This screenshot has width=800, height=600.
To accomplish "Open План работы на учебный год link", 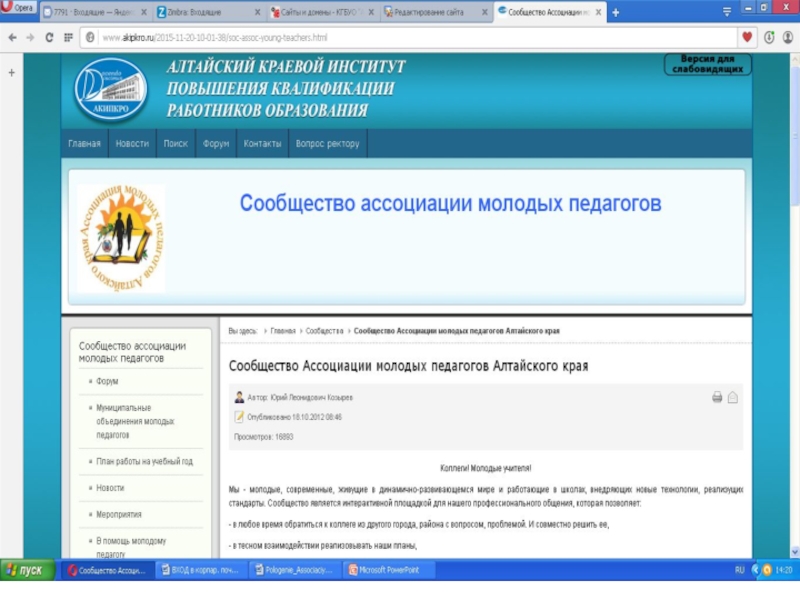I will (x=144, y=461).
